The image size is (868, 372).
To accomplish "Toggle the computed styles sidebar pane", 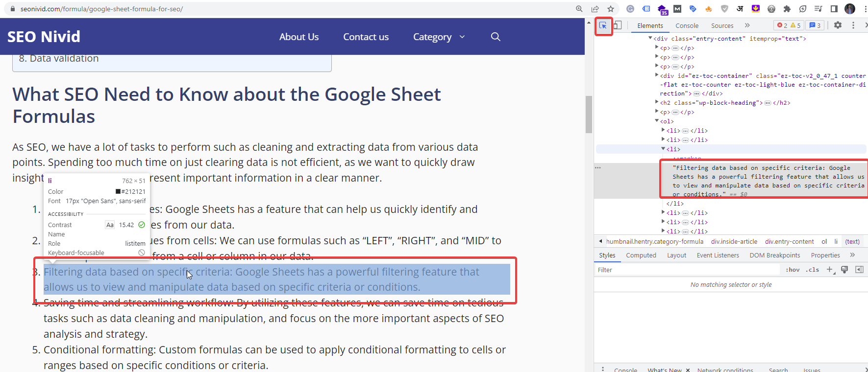I will click(859, 269).
